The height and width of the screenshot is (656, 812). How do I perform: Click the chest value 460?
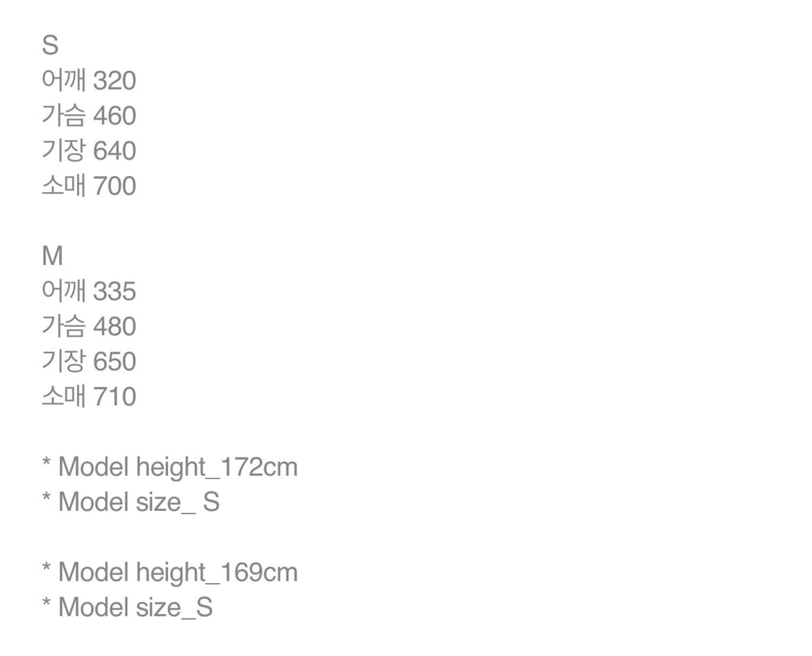114,116
